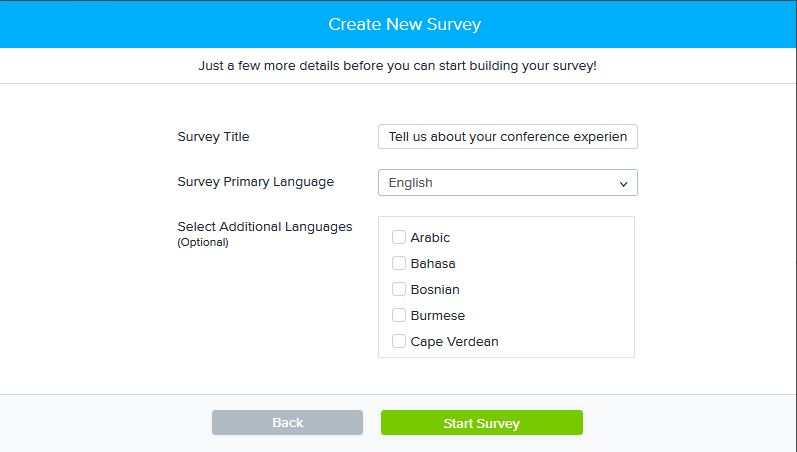Click the green Start Survey button
The height and width of the screenshot is (452, 797).
tap(481, 423)
